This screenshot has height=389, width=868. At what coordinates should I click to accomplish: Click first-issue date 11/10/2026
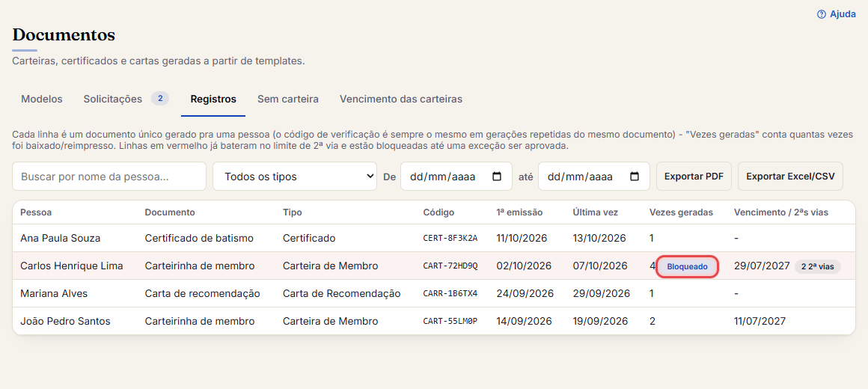click(x=522, y=238)
